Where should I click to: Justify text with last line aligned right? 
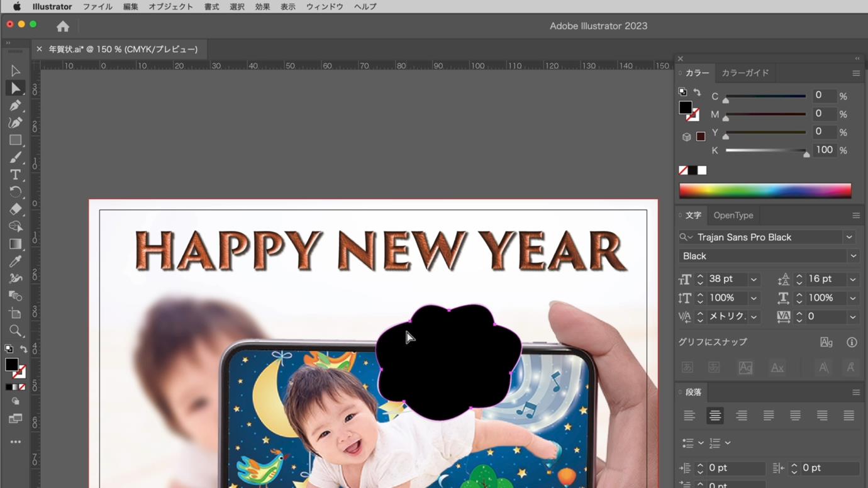click(x=822, y=416)
